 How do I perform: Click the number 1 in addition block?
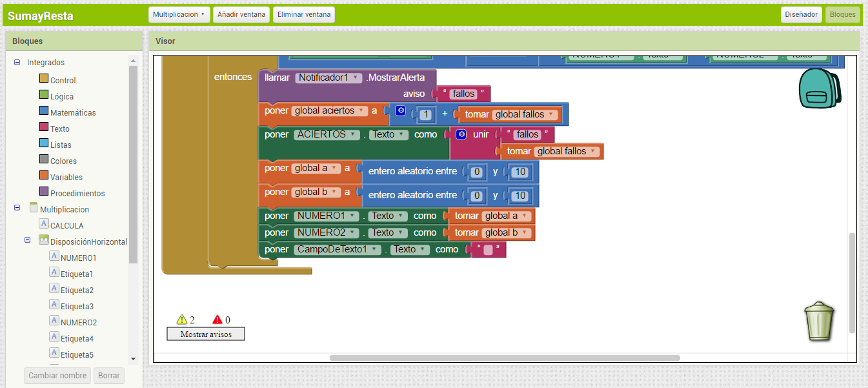coord(425,114)
